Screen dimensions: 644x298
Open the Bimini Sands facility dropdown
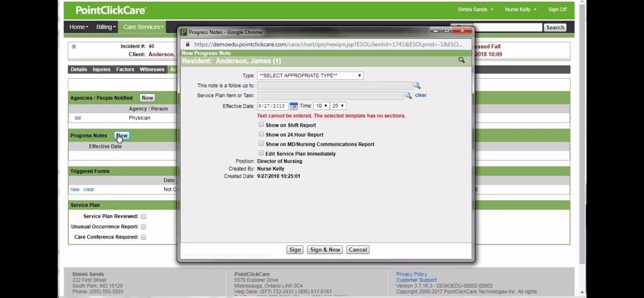[475, 10]
